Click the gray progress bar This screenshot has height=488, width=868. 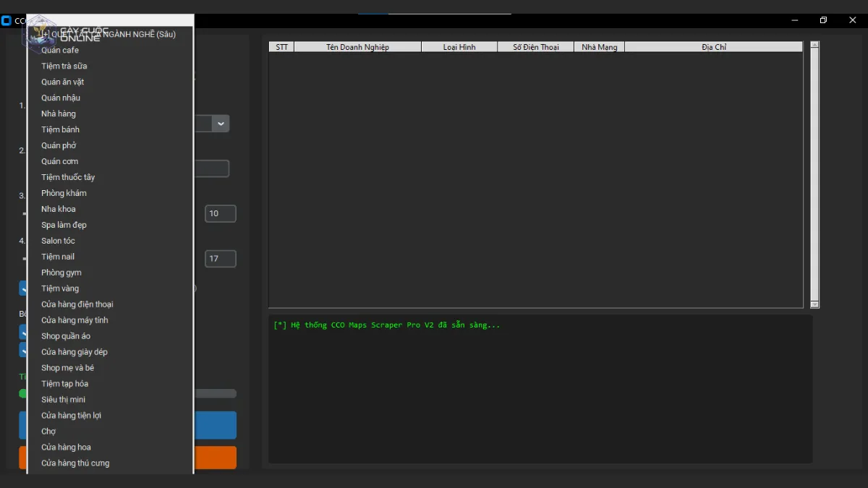pyautogui.click(x=215, y=394)
